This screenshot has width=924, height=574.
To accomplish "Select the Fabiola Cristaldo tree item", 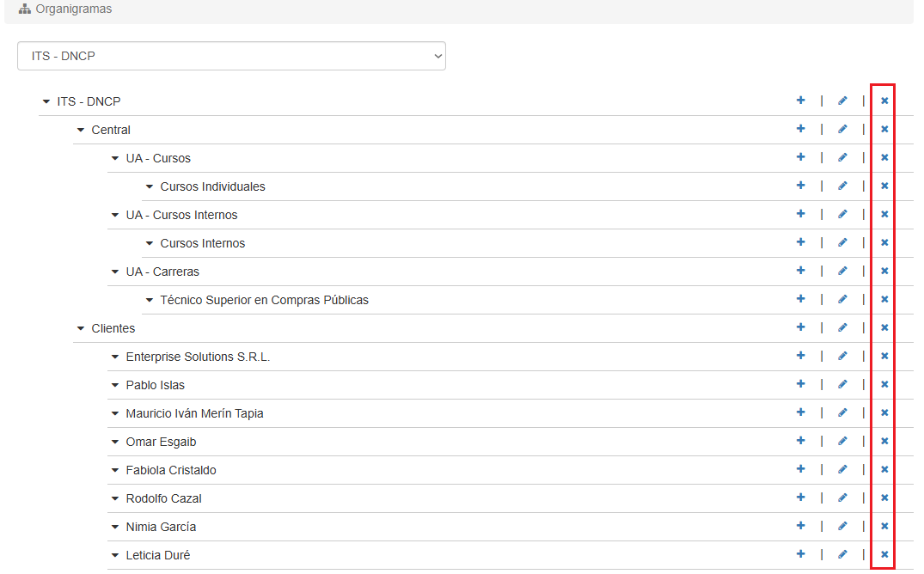I will coord(171,470).
